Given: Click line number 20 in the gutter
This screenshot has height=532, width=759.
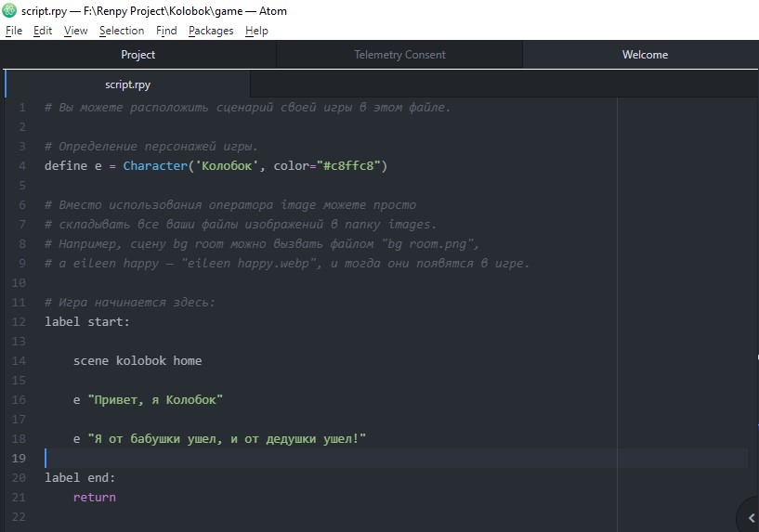Looking at the screenshot, I should pos(20,478).
